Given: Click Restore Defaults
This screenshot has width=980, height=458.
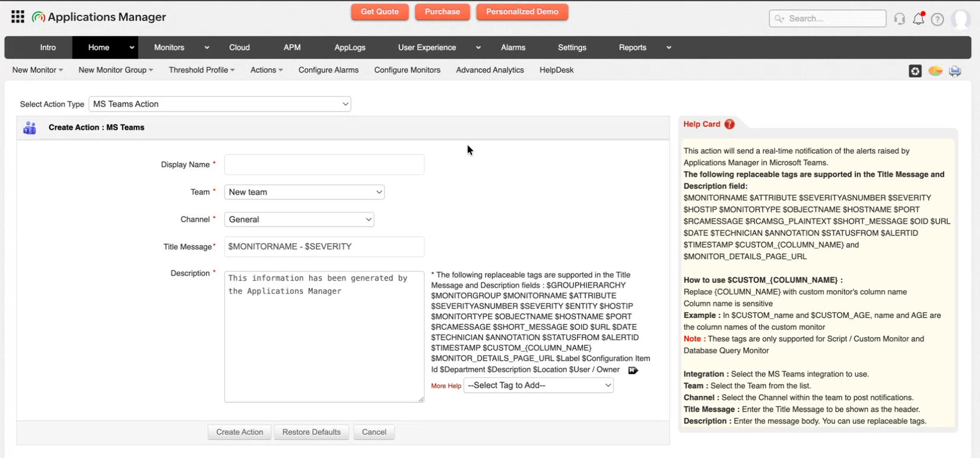Looking at the screenshot, I should coord(312,432).
